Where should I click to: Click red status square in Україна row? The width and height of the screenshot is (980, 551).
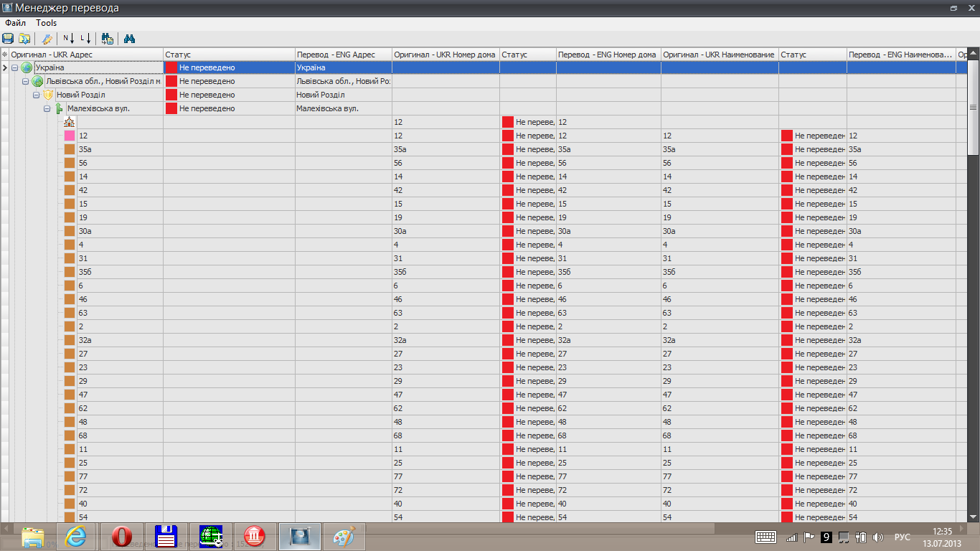tap(171, 67)
